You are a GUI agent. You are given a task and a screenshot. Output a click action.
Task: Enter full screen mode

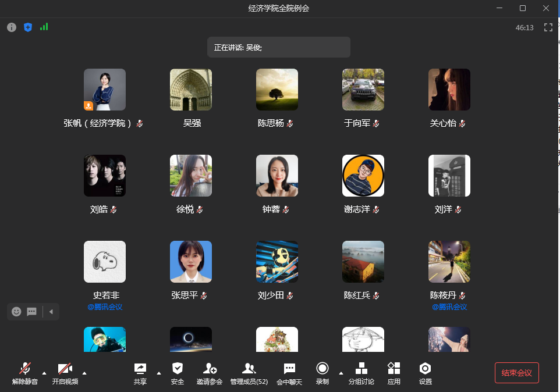click(548, 27)
